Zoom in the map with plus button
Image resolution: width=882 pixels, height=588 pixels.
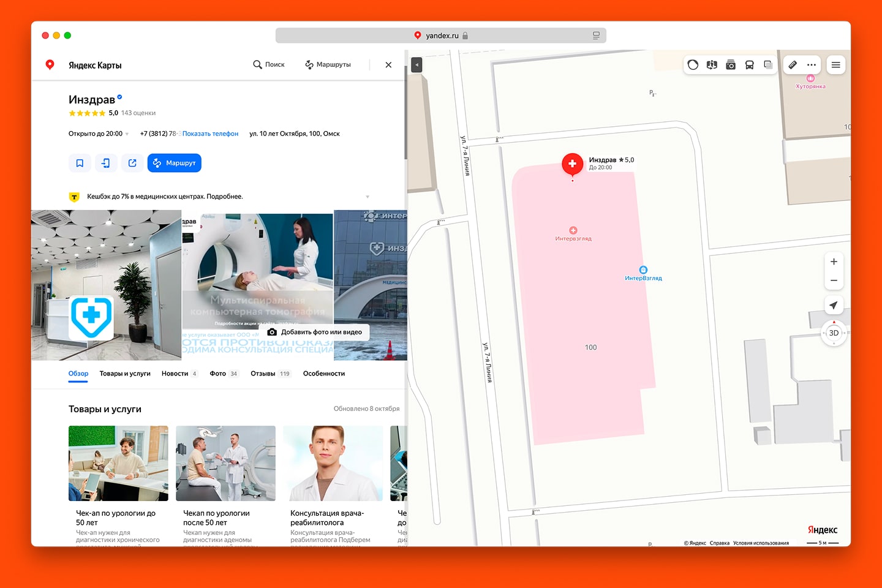834,262
